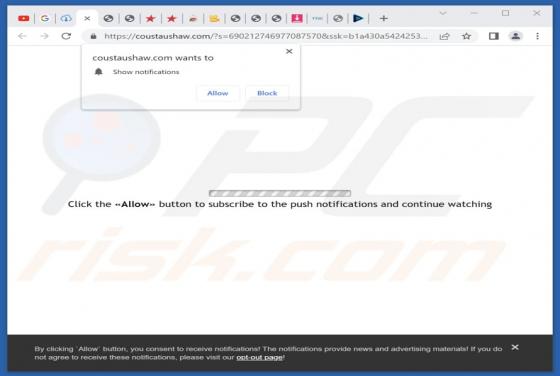This screenshot has height=376, width=560.
Task: Bookmark this page with star icon
Action: click(466, 36)
